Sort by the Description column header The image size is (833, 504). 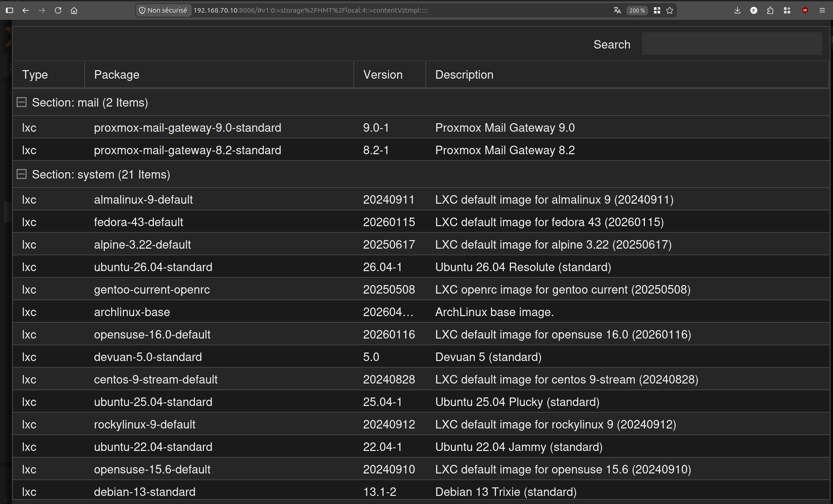(x=627, y=75)
